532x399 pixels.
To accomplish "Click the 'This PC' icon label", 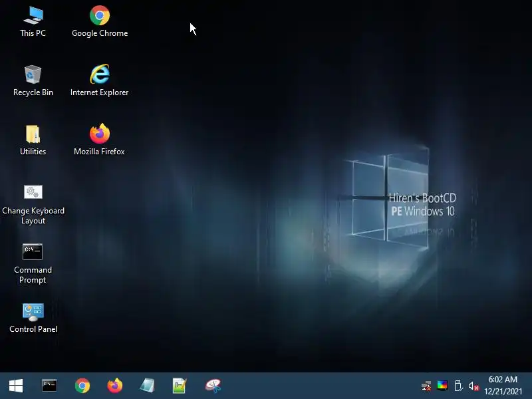I will pyautogui.click(x=33, y=33).
